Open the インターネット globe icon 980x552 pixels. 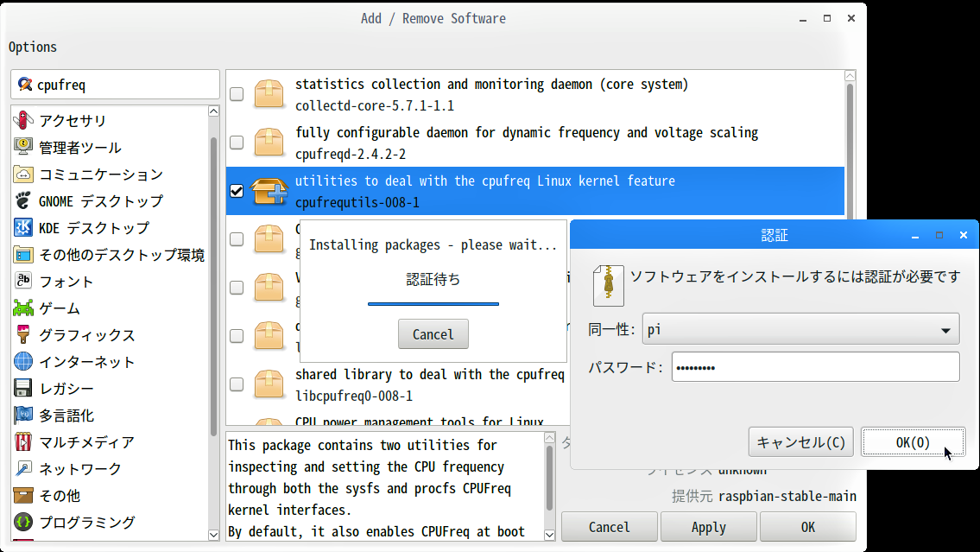[x=24, y=362]
